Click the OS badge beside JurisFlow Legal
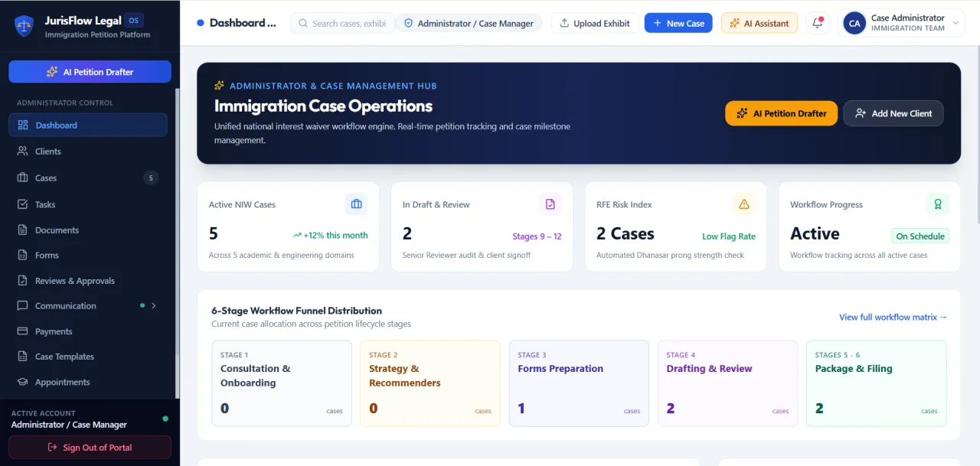 click(x=134, y=21)
